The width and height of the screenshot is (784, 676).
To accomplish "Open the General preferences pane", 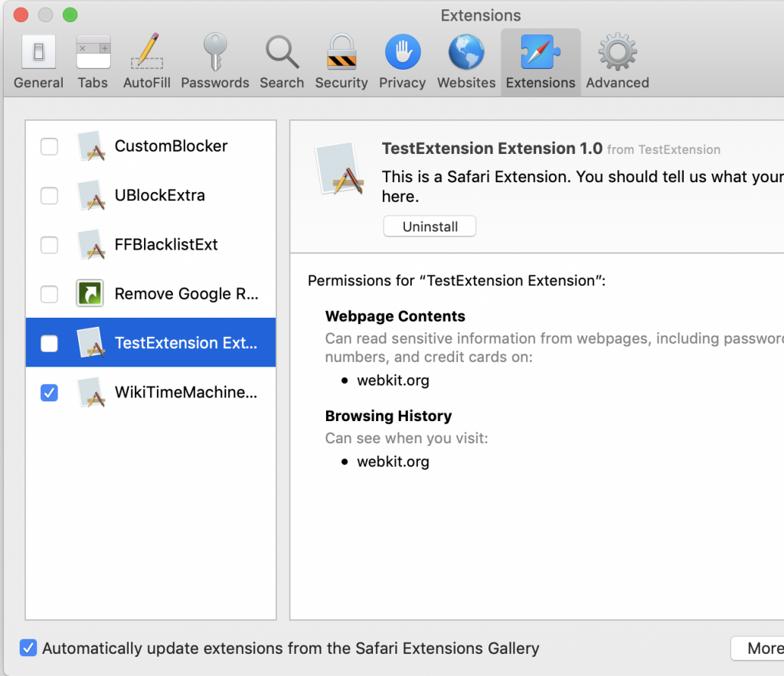I will point(38,62).
